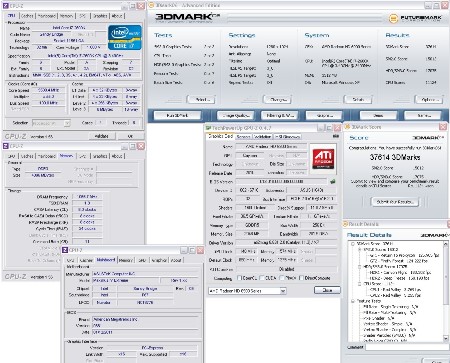Click the title icon of CPU-Z showing Memory tab
Screen dimensions: 450x363
click(x=5, y=146)
